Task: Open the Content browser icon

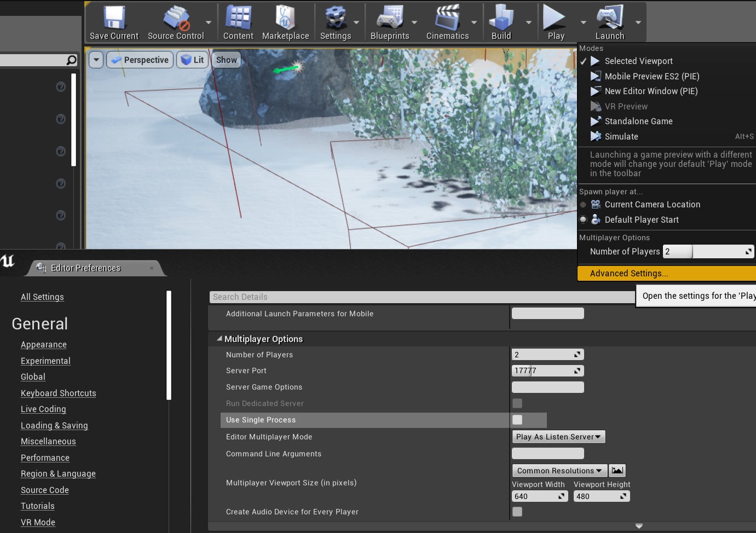Action: [238, 17]
